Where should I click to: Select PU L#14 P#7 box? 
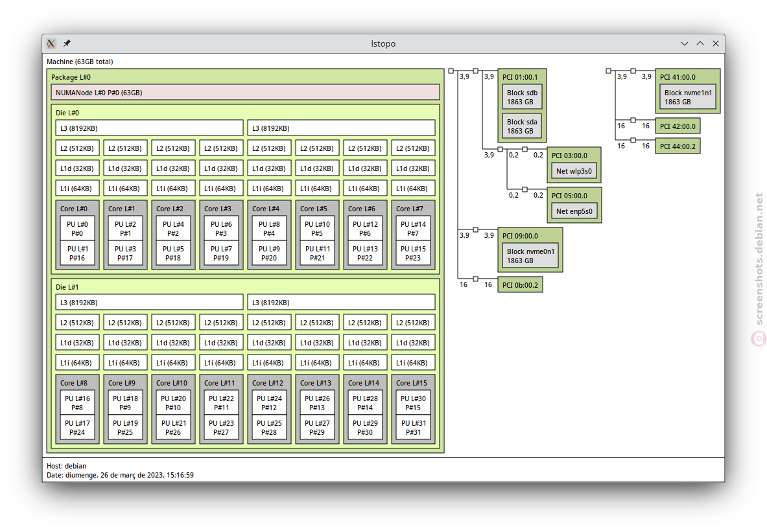(413, 228)
